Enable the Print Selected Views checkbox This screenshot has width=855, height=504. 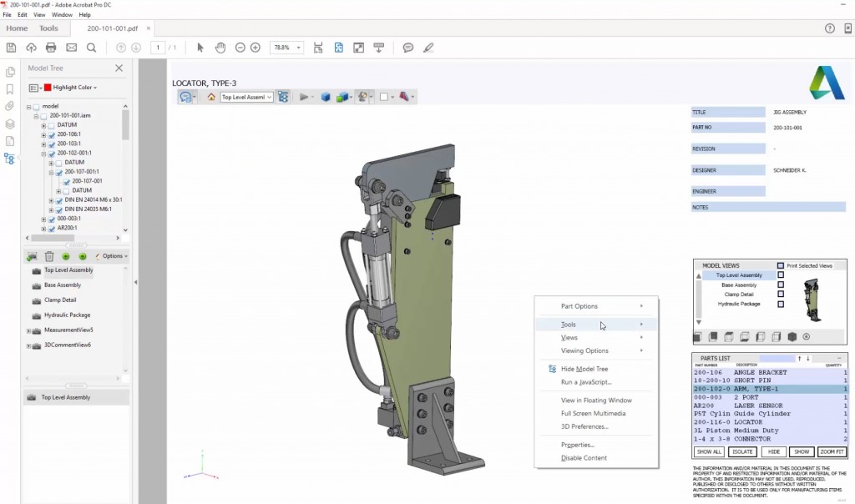(781, 265)
